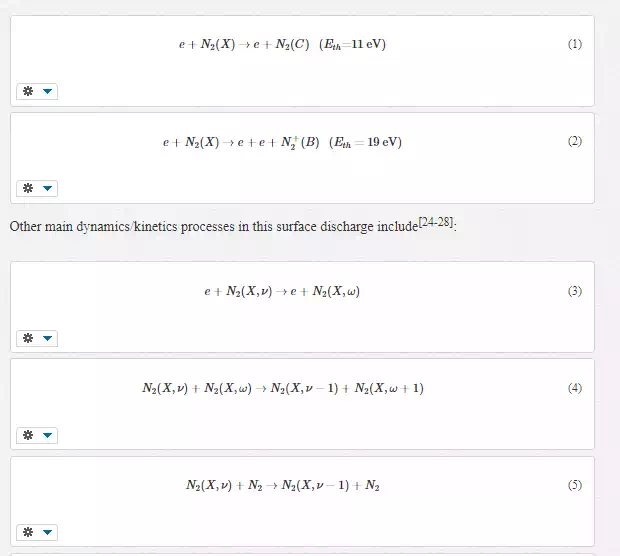The image size is (620, 556).
Task: Expand the dropdown arrow below equation (4)
Action: 47,436
